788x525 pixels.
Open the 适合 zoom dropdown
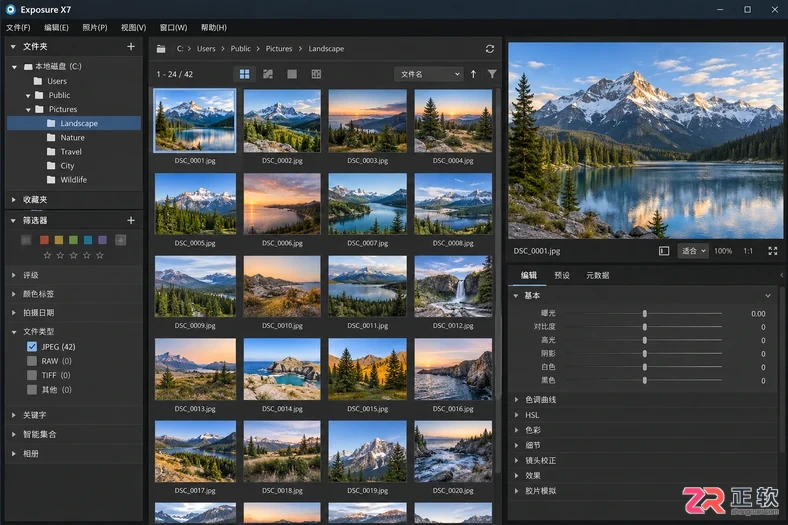693,251
